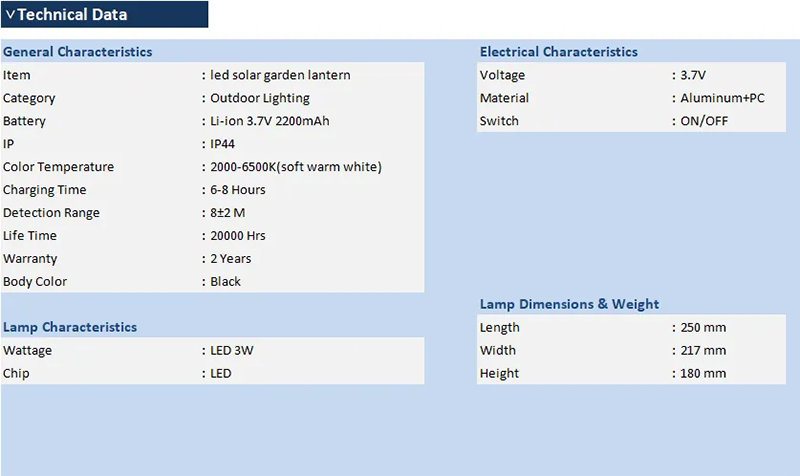Select the '2 Years' warranty value
The width and height of the screenshot is (800, 476).
[231, 259]
